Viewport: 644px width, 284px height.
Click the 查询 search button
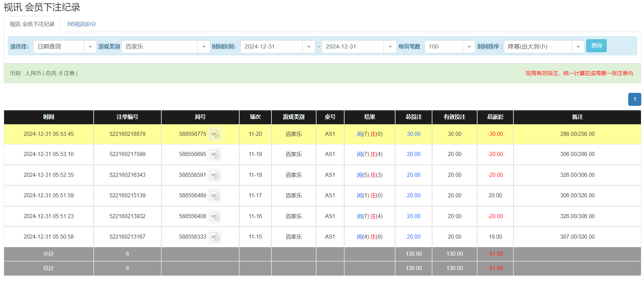pyautogui.click(x=596, y=46)
